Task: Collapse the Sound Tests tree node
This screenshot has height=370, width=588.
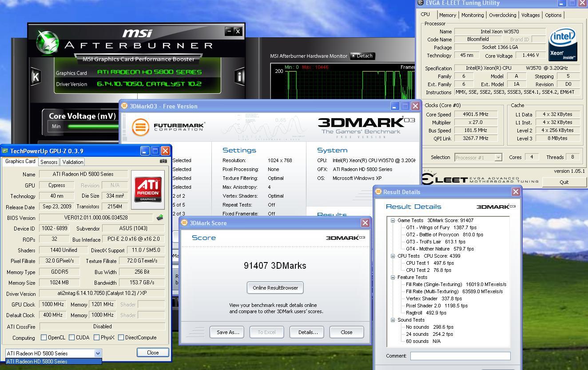Action: click(x=393, y=320)
